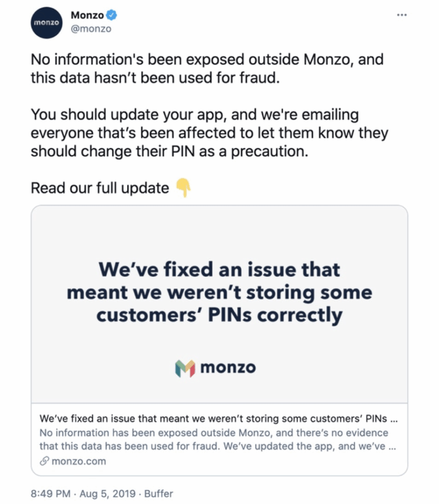
Task: Click the Buffer source label
Action: [x=158, y=493]
